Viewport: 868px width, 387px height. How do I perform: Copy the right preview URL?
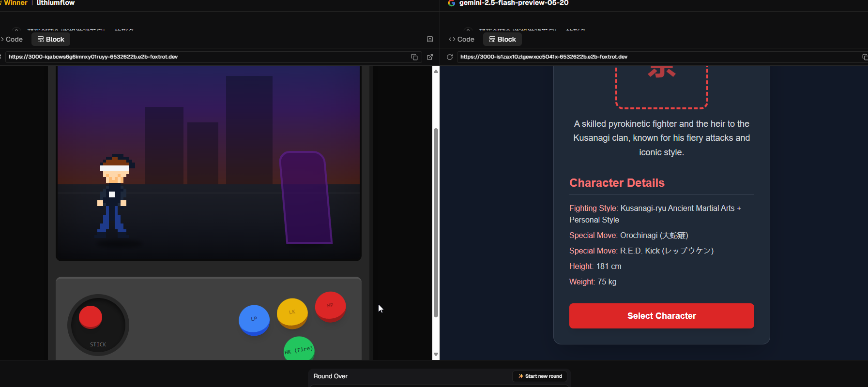[865, 57]
